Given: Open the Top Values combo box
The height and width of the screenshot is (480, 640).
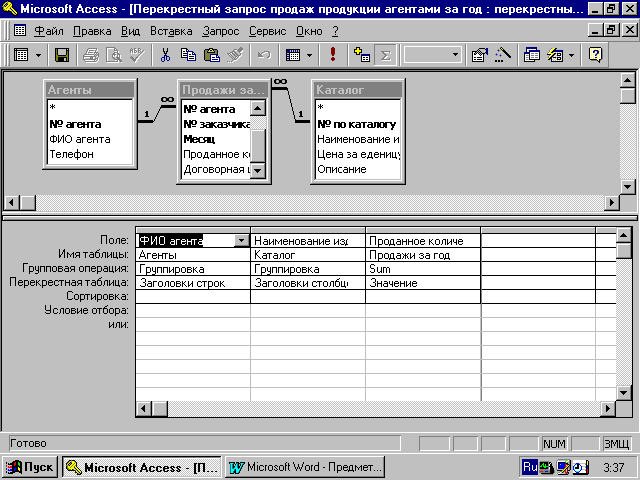Looking at the screenshot, I should pos(432,55).
